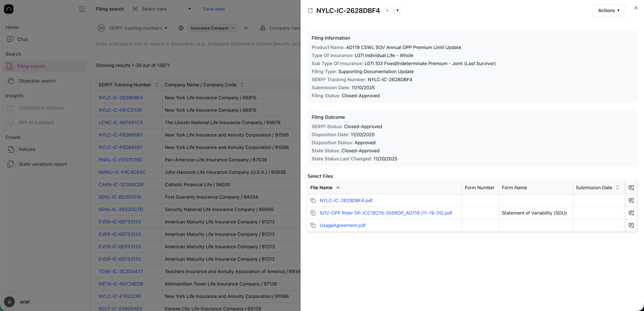Image resolution: width=644 pixels, height=311 pixels.
Task: Go to the next filing arrow
Action: click(x=397, y=11)
